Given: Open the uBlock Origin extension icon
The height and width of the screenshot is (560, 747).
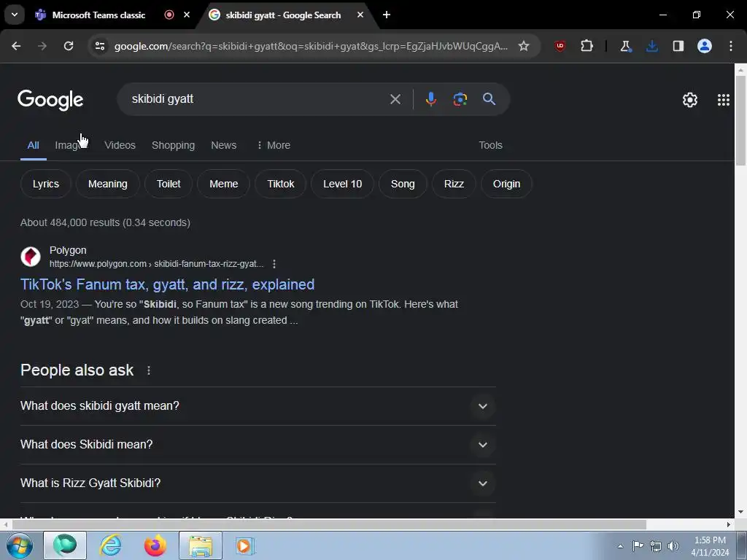Looking at the screenshot, I should coord(560,46).
